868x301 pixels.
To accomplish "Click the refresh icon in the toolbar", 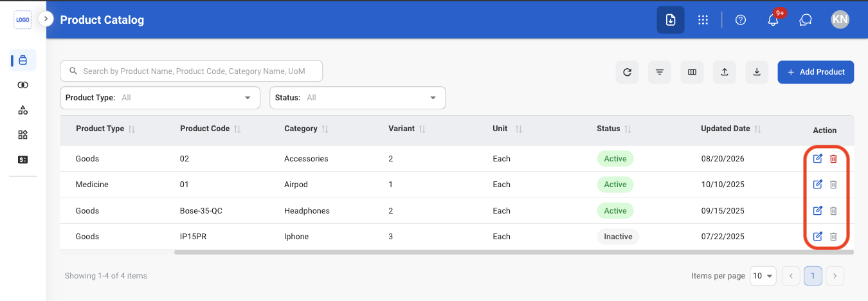I will click(x=627, y=72).
